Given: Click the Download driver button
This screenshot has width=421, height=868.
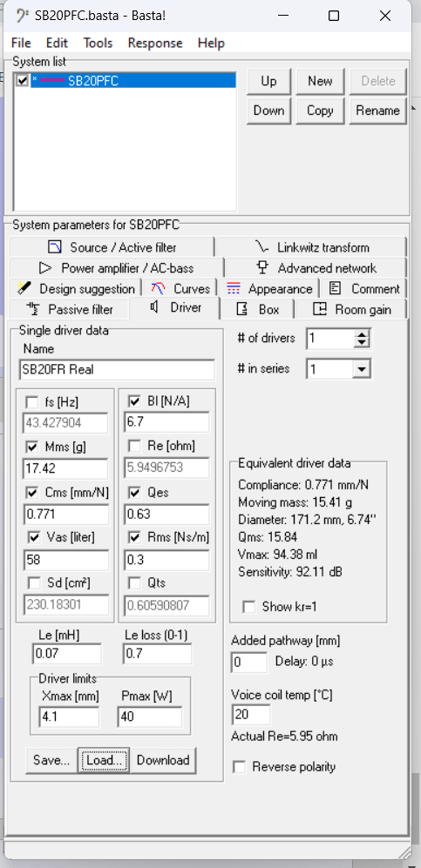Looking at the screenshot, I should click(x=163, y=760).
